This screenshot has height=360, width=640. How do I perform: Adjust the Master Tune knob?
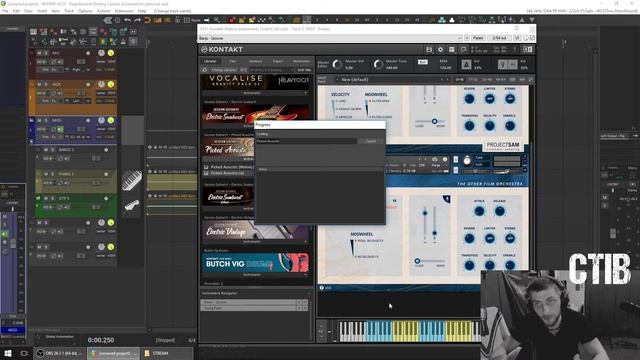(378, 64)
